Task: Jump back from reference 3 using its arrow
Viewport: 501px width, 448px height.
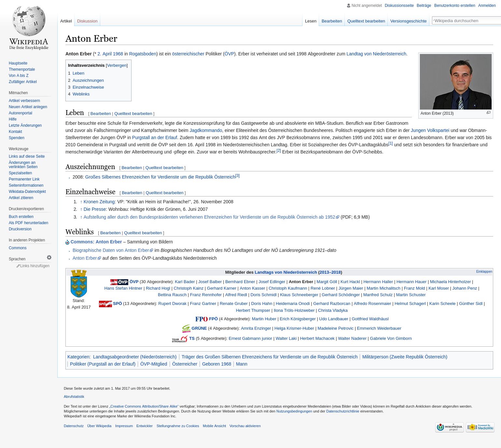Action: (81, 217)
